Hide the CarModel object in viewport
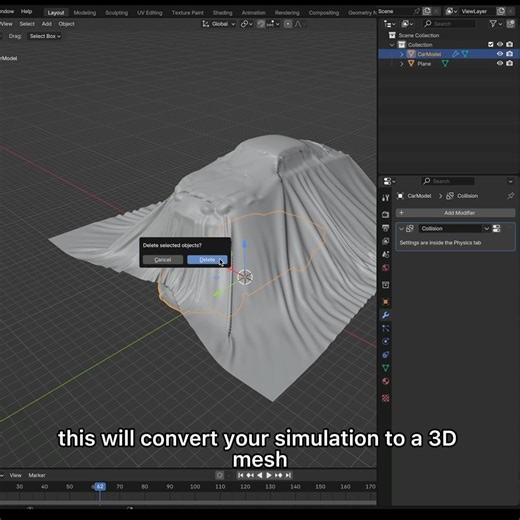The width and height of the screenshot is (520, 520). (x=500, y=54)
